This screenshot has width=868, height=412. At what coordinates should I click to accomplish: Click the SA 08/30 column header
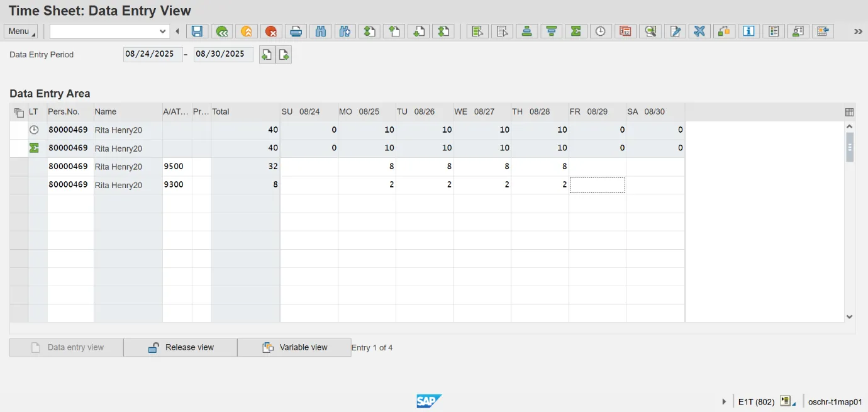pos(655,112)
